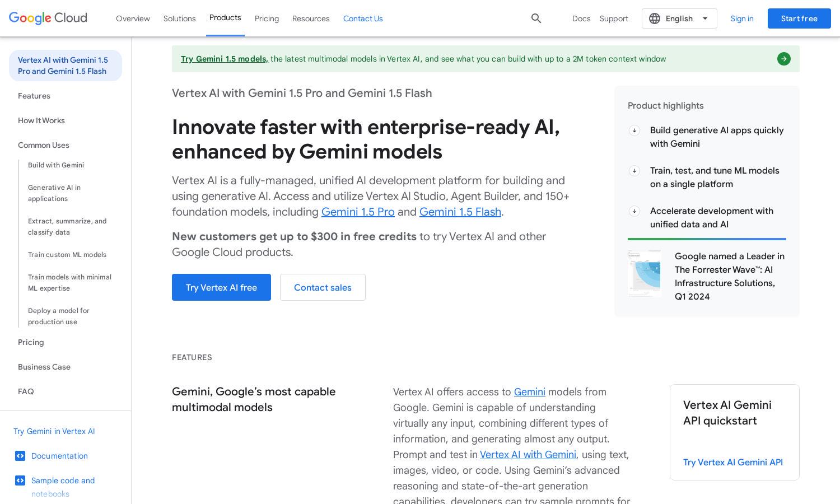Open the Products menu
The width and height of the screenshot is (840, 504).
click(225, 18)
